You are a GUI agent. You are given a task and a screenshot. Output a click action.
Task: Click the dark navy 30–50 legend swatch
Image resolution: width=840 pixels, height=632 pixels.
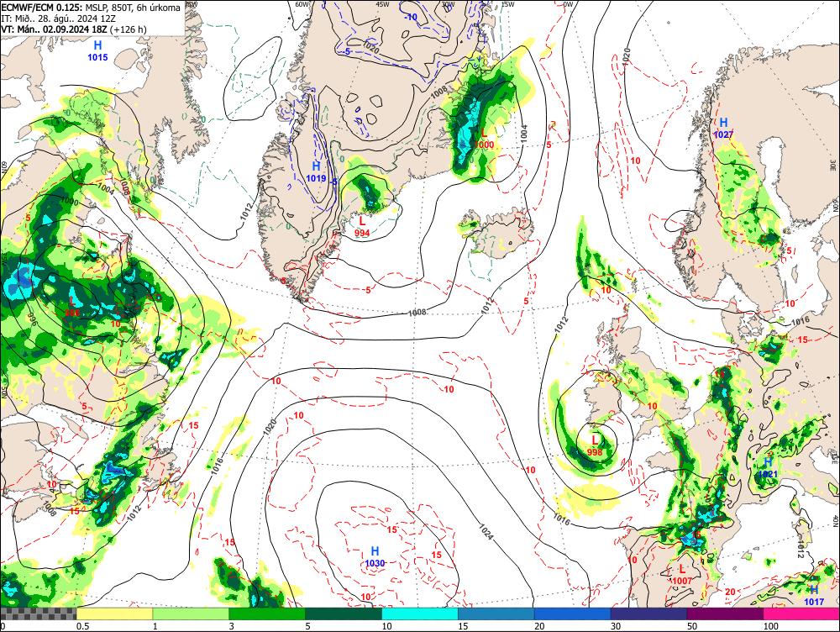648,614
